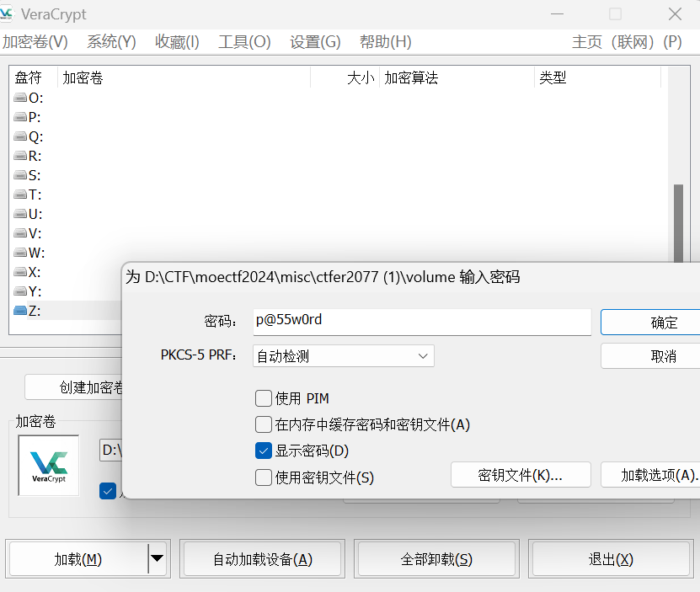700x592 pixels.
Task: Click the large VeraCrypt logo thumbnail
Action: pyautogui.click(x=49, y=465)
